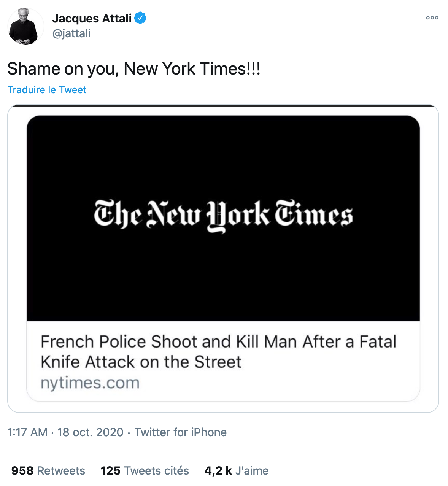Click the "18 oct. 2020" date
This screenshot has height=486, width=448.
[91, 432]
